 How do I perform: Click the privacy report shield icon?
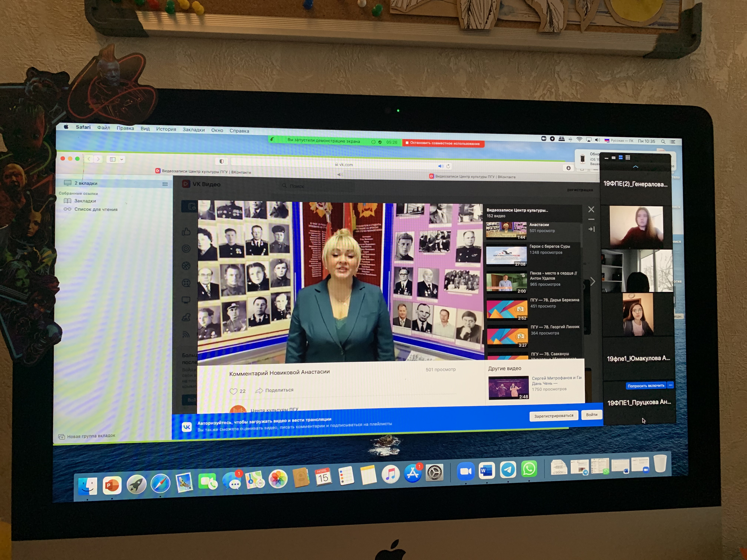pyautogui.click(x=222, y=161)
